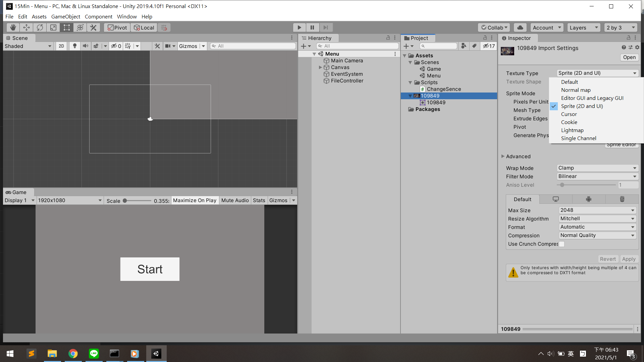Image resolution: width=644 pixels, height=362 pixels.
Task: Click the Open button in Inspector
Action: pyautogui.click(x=629, y=57)
